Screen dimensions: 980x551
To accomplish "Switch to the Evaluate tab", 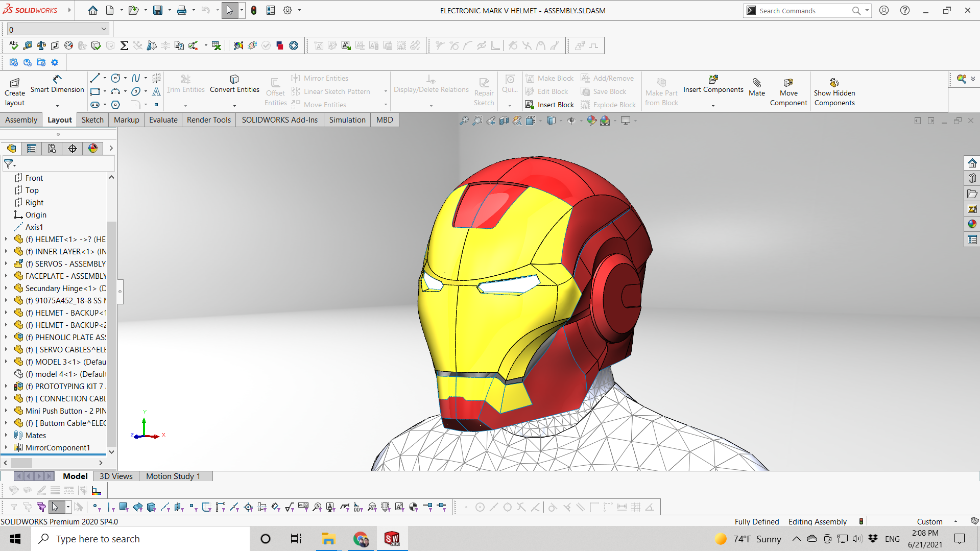I will pyautogui.click(x=163, y=119).
